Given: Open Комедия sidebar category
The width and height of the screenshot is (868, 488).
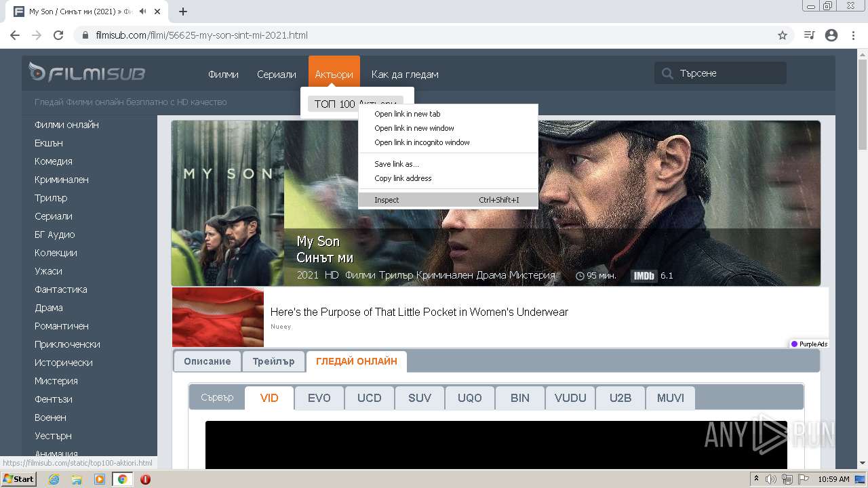Looking at the screenshot, I should [x=54, y=161].
